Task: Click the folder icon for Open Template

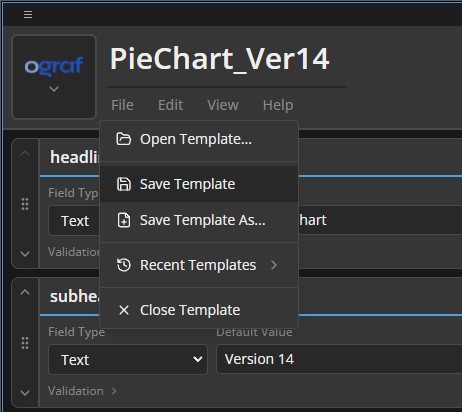Action: coord(124,139)
